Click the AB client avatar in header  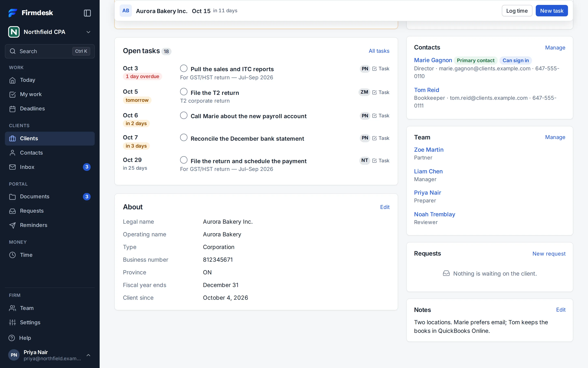[126, 11]
